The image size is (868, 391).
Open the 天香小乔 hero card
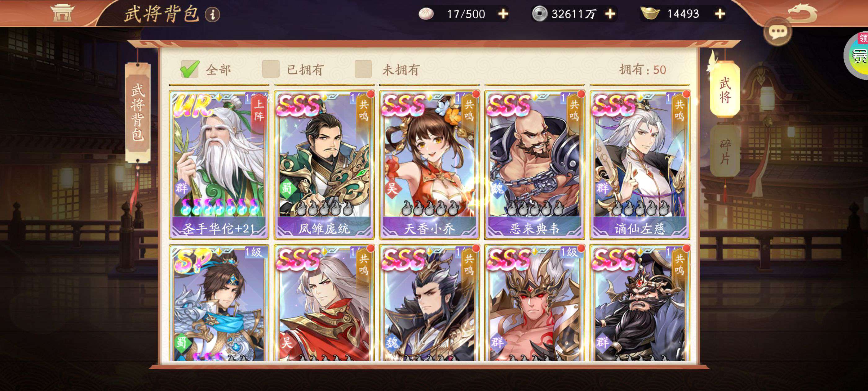[429, 165]
